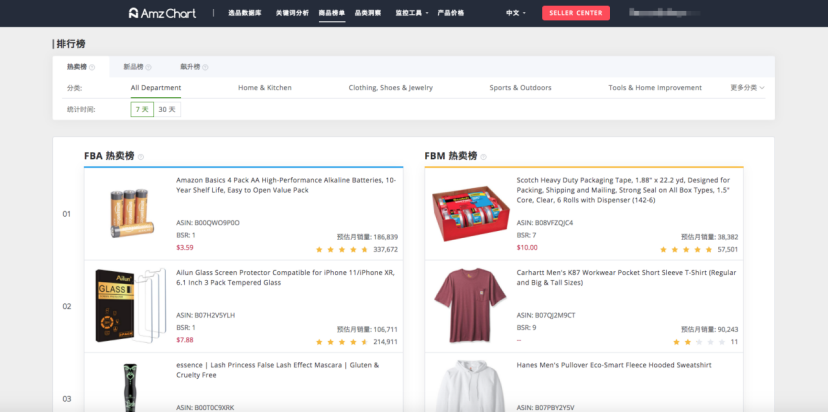The image size is (829, 412).
Task: Select the All Department category
Action: tap(156, 88)
